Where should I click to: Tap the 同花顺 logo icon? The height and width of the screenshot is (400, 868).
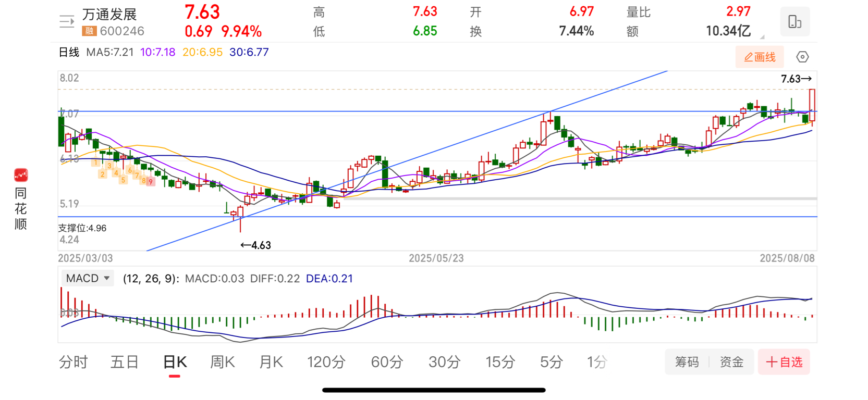(x=21, y=175)
